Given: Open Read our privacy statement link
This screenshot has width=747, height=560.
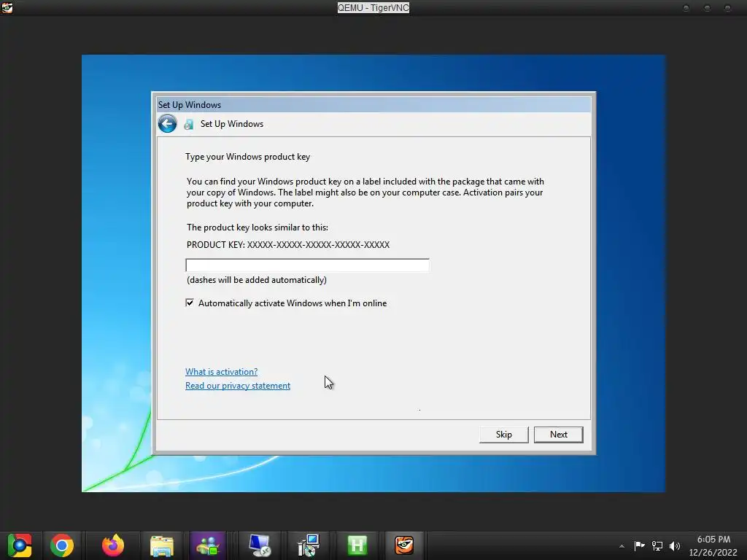Looking at the screenshot, I should tap(238, 386).
